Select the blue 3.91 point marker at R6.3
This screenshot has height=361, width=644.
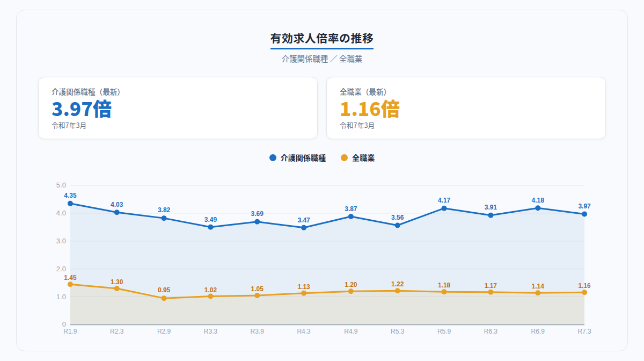click(491, 215)
